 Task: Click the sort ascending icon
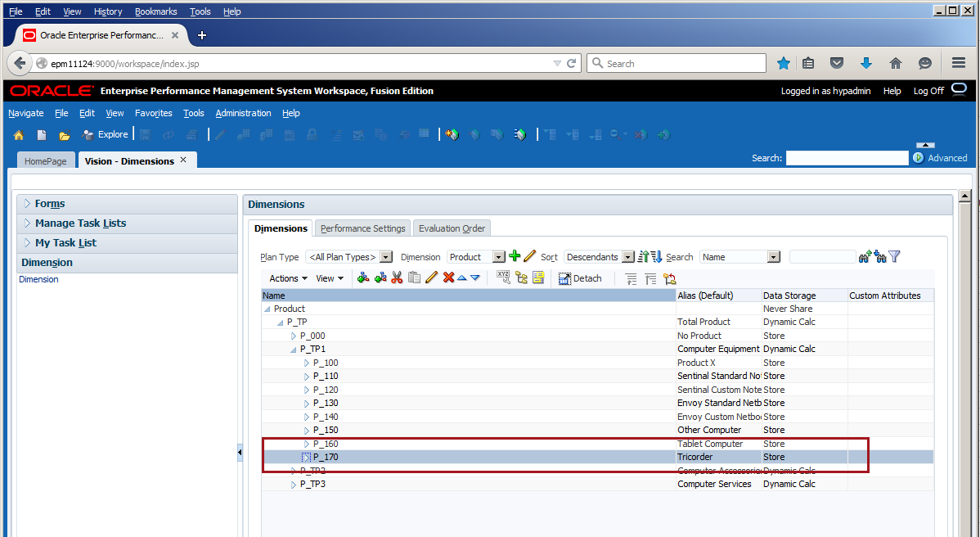[x=643, y=256]
